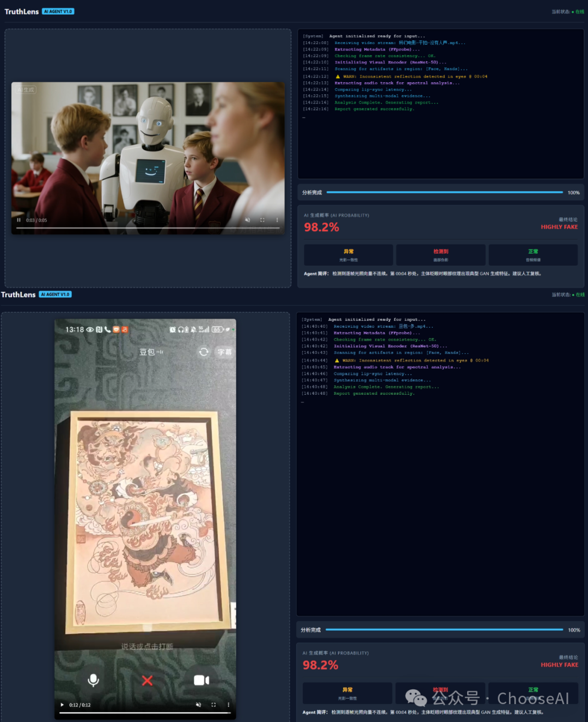Click the Agent 简评 comment under the robot video results

[422, 274]
